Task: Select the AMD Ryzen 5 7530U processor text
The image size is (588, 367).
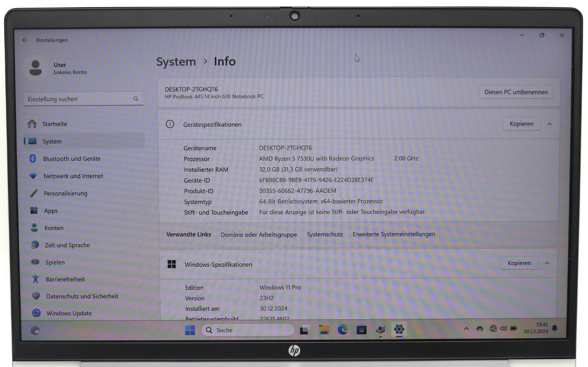Action: point(316,159)
